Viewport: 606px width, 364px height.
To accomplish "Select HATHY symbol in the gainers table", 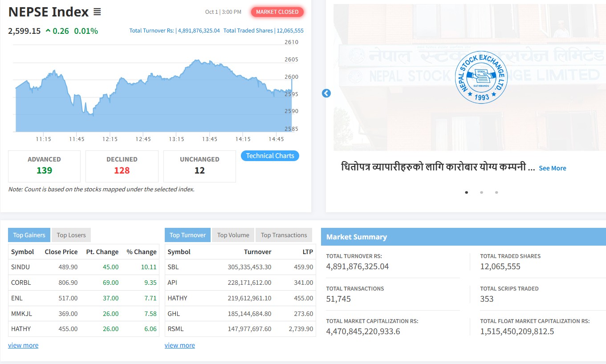I will (x=21, y=329).
